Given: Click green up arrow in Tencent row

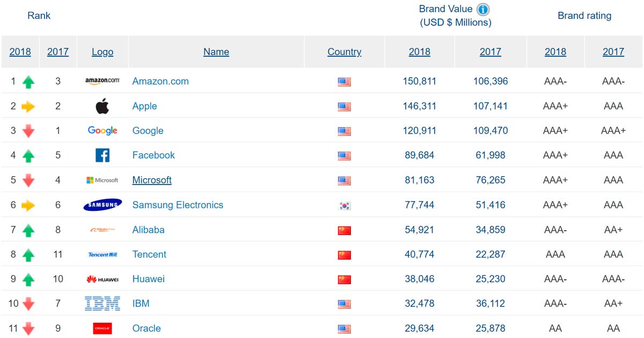Looking at the screenshot, I should 28,254.
